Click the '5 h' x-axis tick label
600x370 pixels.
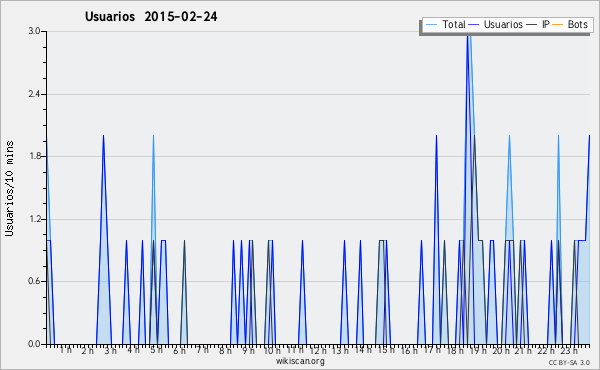pyautogui.click(x=156, y=350)
